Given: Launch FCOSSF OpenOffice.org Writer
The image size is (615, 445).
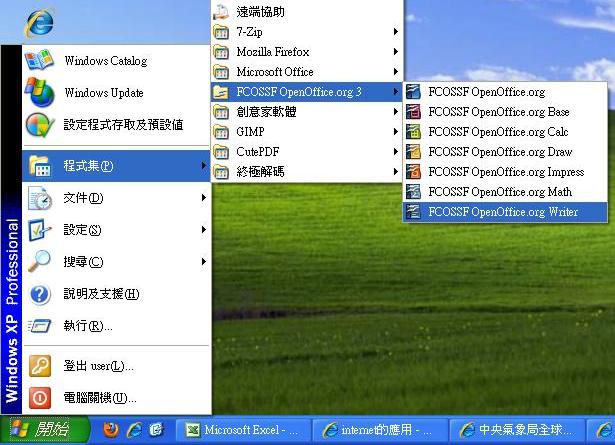Looking at the screenshot, I should click(x=505, y=212).
